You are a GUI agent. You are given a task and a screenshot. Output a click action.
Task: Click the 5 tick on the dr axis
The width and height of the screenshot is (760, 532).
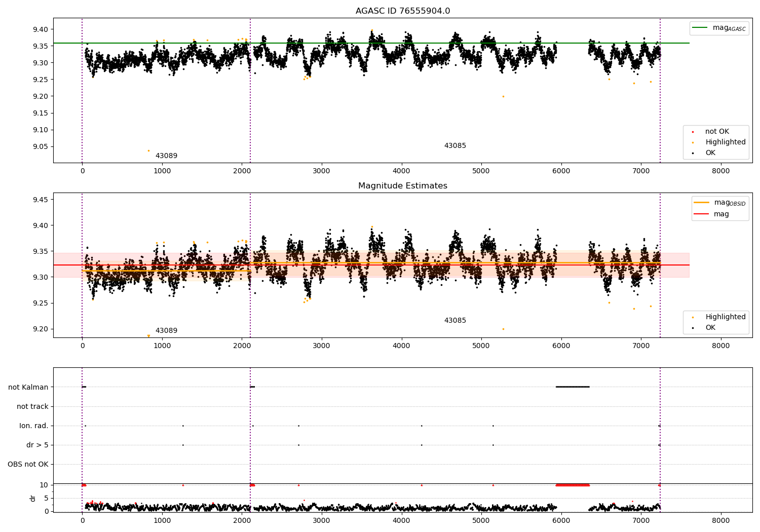point(47,498)
